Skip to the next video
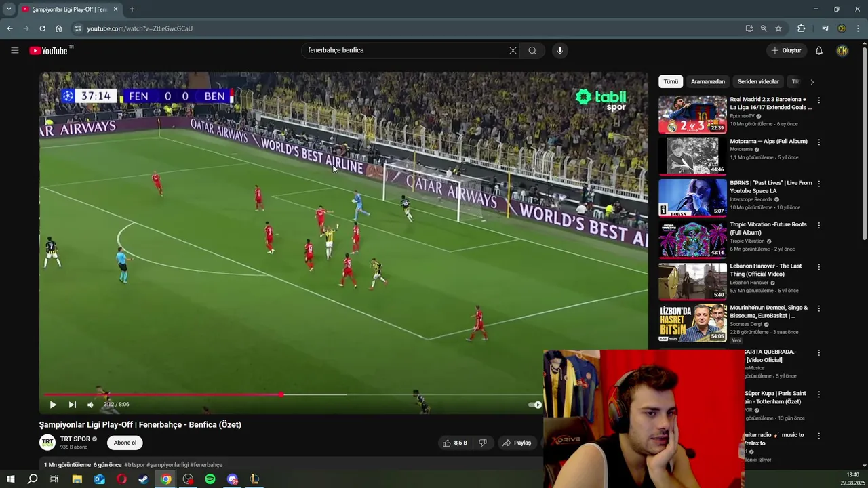Screen dimensions: 868x488 (x=72, y=405)
